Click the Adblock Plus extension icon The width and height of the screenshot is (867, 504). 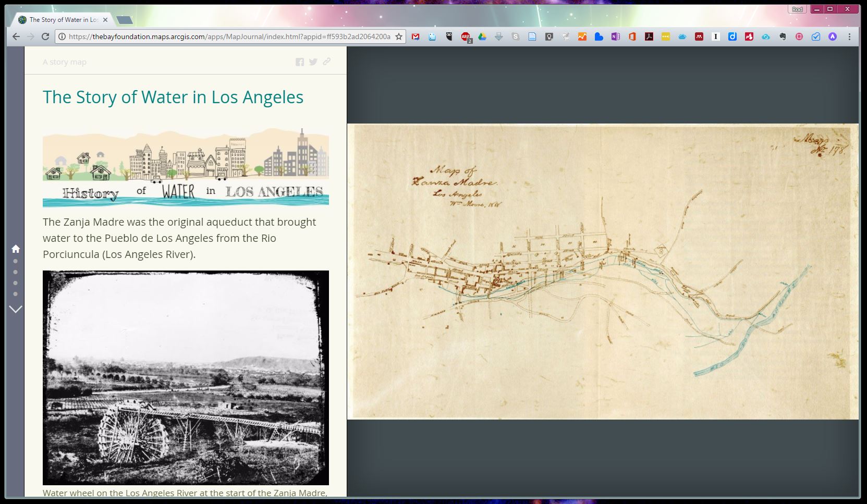tap(466, 36)
